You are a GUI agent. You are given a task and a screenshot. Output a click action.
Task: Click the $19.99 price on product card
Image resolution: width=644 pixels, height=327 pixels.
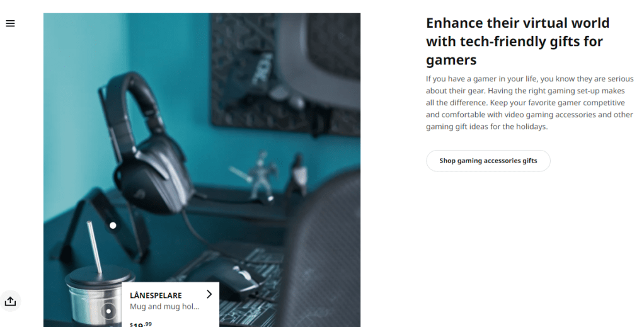point(141,324)
